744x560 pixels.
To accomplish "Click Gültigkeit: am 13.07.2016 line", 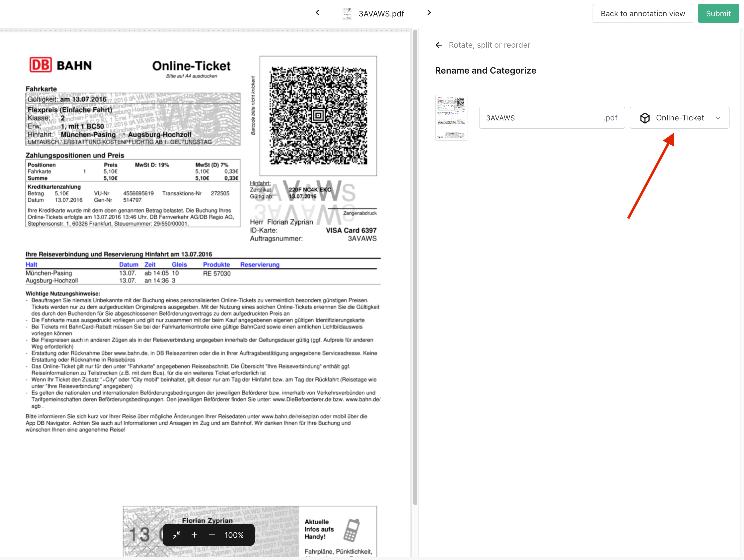I will (x=67, y=99).
